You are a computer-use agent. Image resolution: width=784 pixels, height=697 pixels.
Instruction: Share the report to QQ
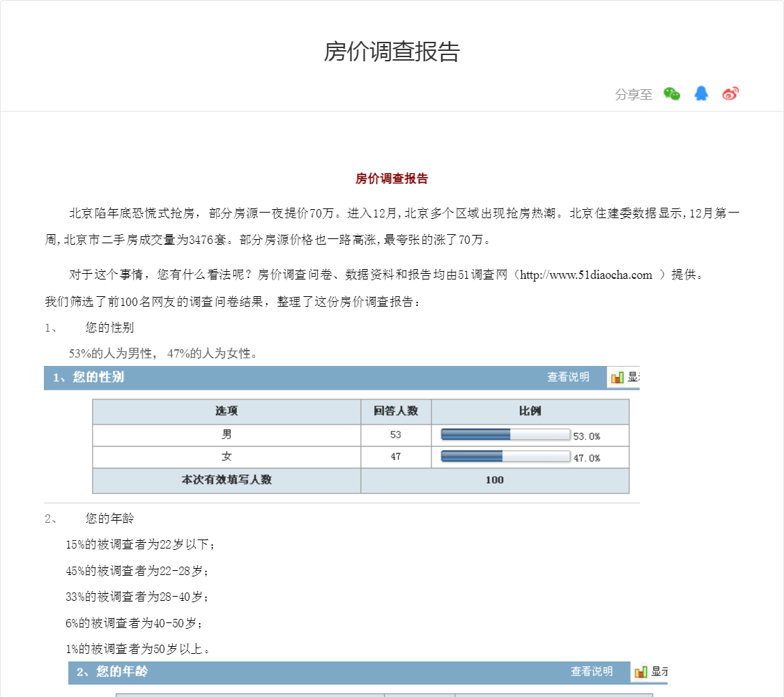701,93
